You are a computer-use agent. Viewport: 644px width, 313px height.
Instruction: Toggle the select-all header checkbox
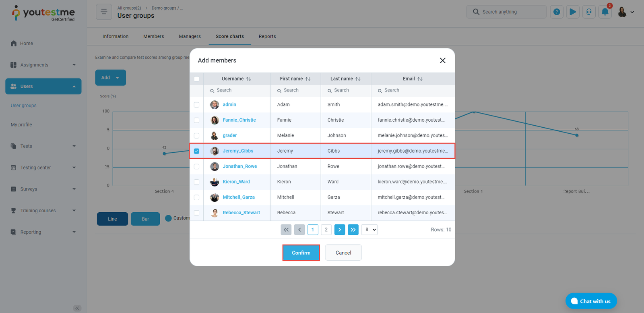click(x=196, y=79)
